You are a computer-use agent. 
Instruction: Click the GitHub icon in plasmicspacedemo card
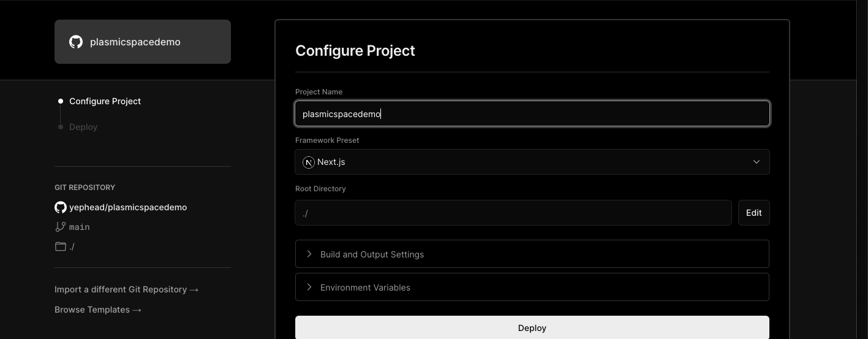click(x=76, y=42)
